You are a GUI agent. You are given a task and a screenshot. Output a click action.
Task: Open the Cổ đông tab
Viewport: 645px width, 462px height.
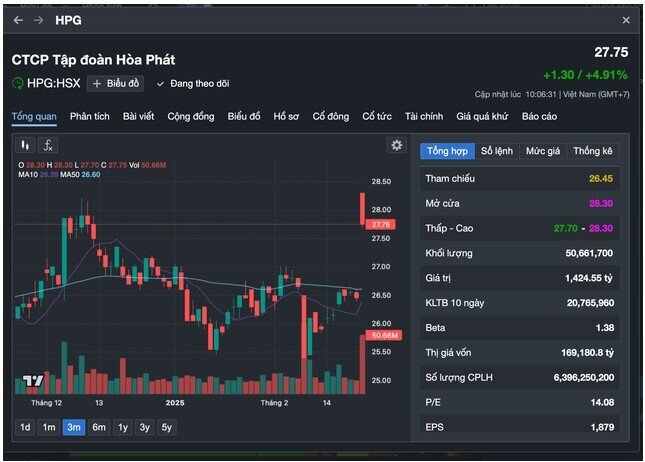click(331, 116)
